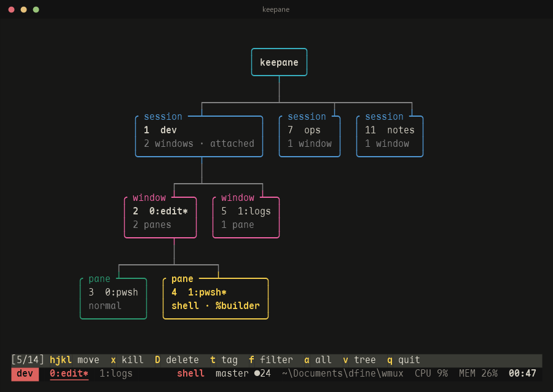This screenshot has width=553, height=392.
Task: Select the keepane root node
Action: [x=279, y=62]
